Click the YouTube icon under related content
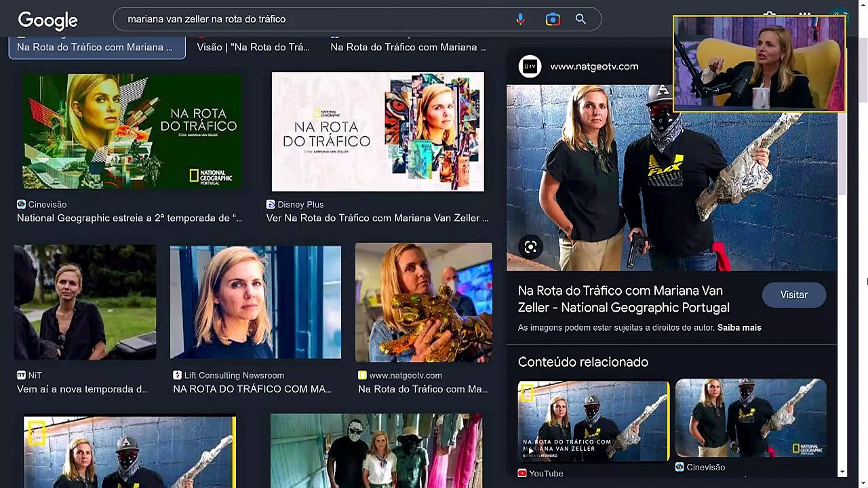 pos(523,473)
